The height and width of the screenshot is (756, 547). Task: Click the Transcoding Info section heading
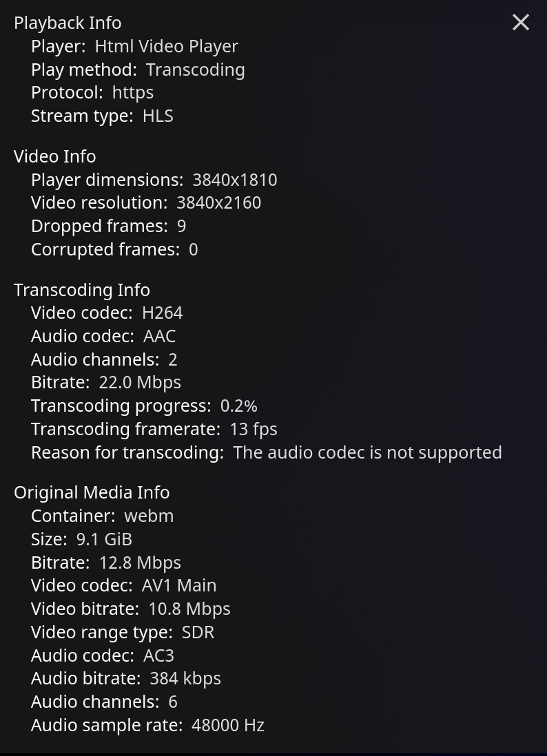coord(81,290)
